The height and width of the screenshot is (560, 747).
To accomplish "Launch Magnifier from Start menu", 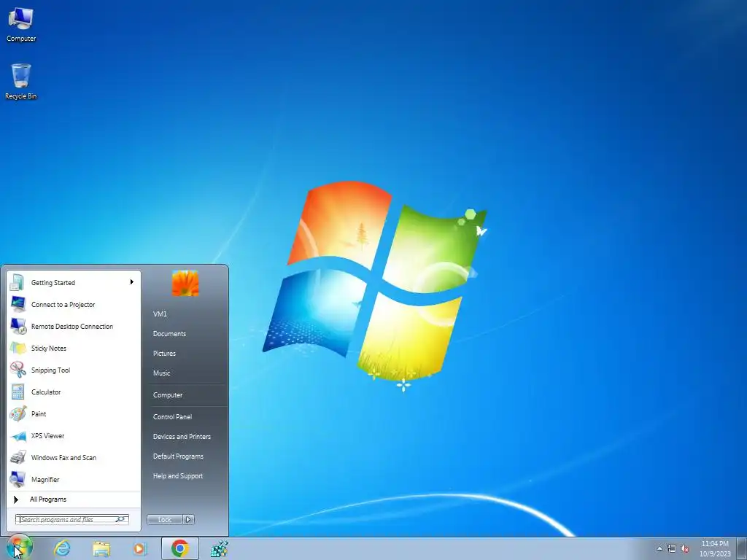I will pos(74,480).
